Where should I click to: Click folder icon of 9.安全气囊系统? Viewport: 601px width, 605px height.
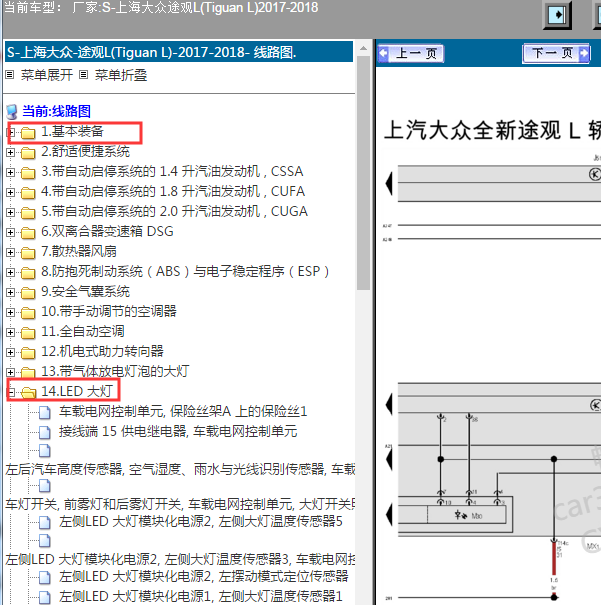28,293
